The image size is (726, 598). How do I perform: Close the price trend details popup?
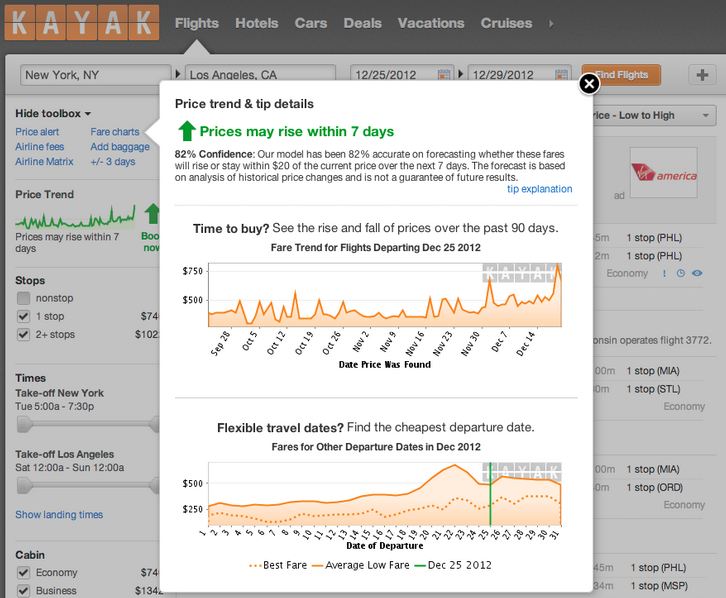(589, 84)
